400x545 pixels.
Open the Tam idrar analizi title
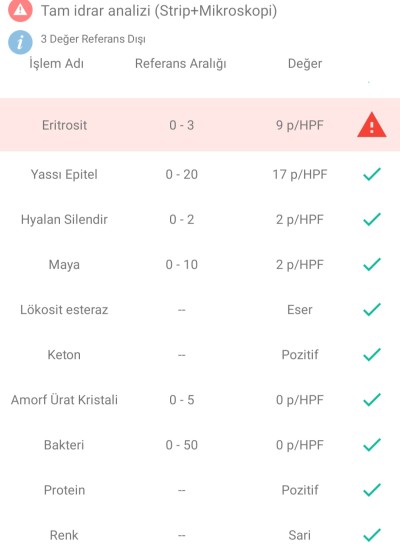coord(159,11)
